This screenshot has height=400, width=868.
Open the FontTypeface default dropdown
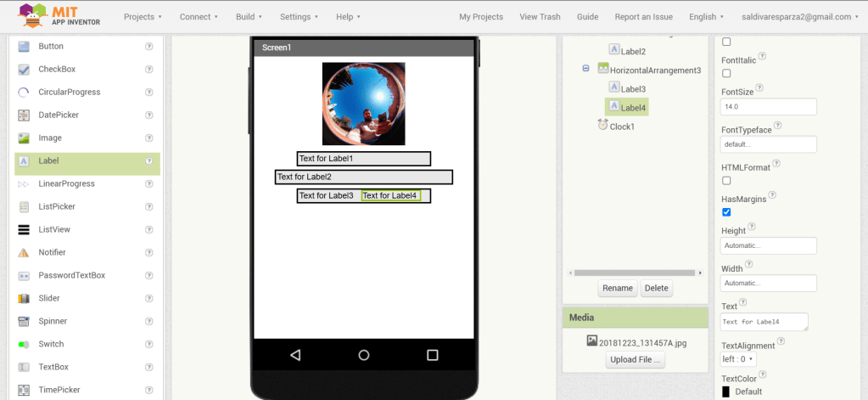pos(768,144)
